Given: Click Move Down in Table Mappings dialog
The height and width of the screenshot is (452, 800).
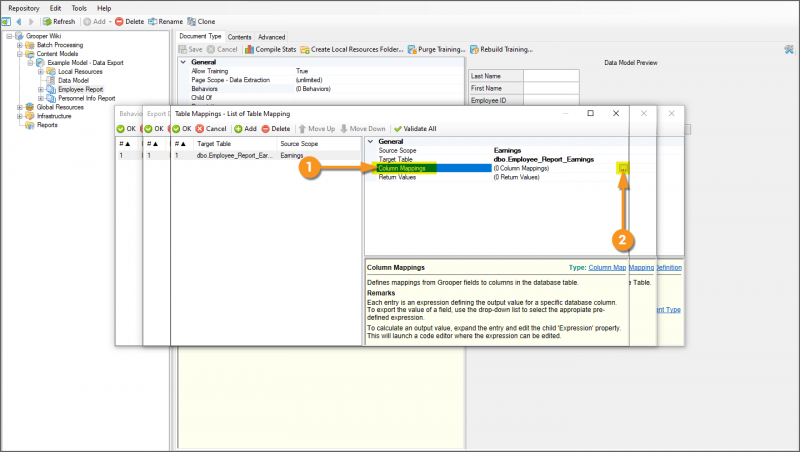Looking at the screenshot, I should pos(363,129).
